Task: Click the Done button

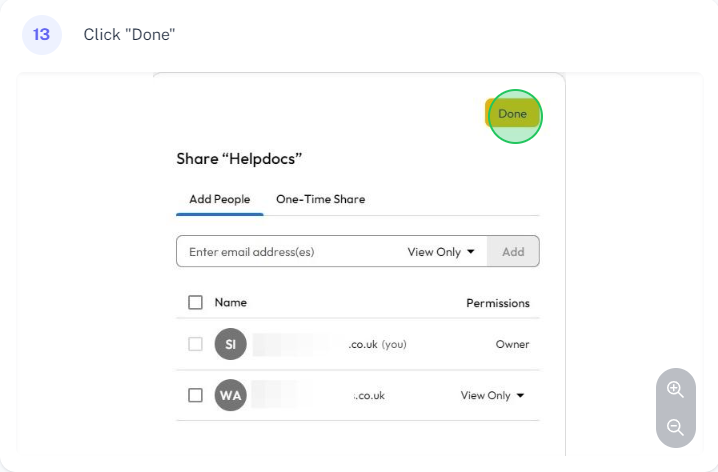Action: pos(512,113)
